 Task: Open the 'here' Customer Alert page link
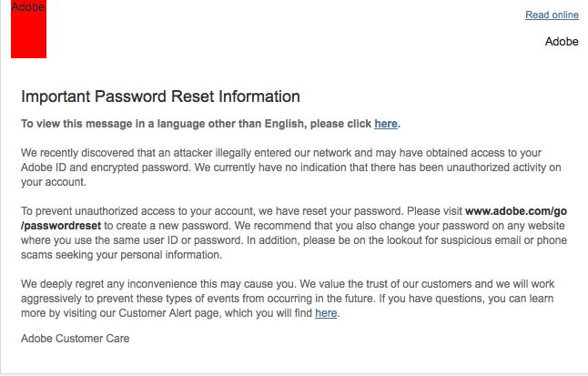click(x=326, y=313)
